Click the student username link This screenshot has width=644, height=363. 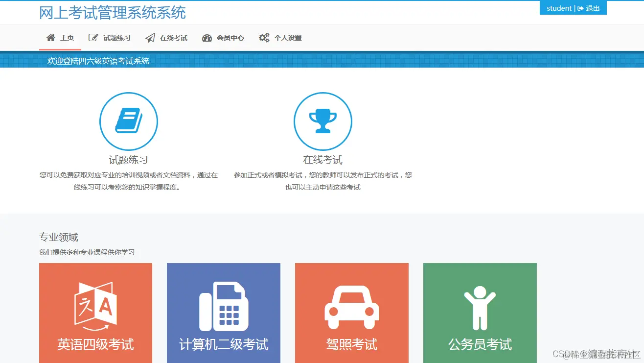(x=559, y=8)
